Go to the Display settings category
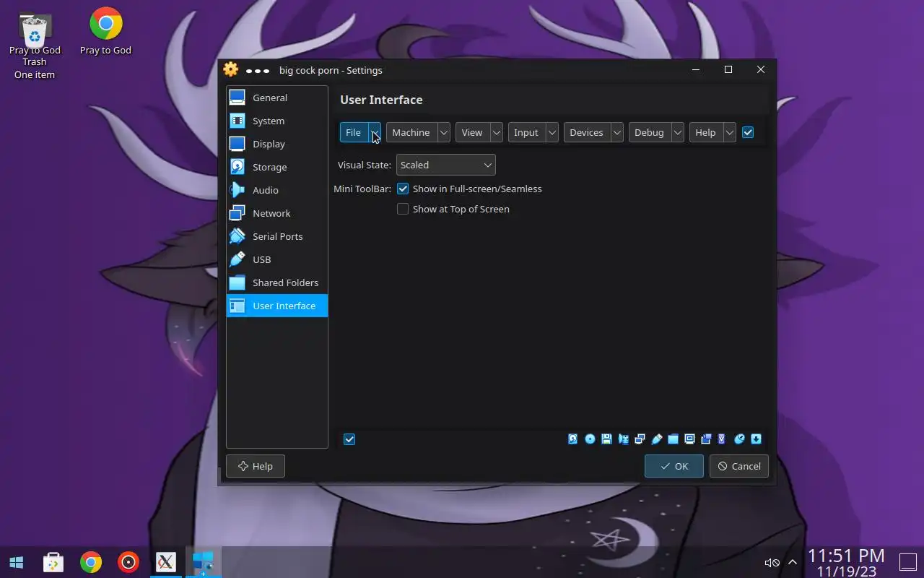The image size is (924, 578). coord(277,144)
